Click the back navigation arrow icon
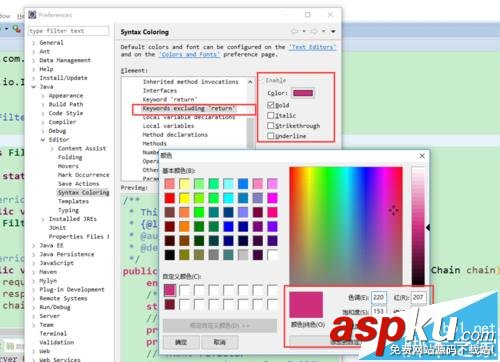The height and width of the screenshot is (362, 500). click(294, 31)
